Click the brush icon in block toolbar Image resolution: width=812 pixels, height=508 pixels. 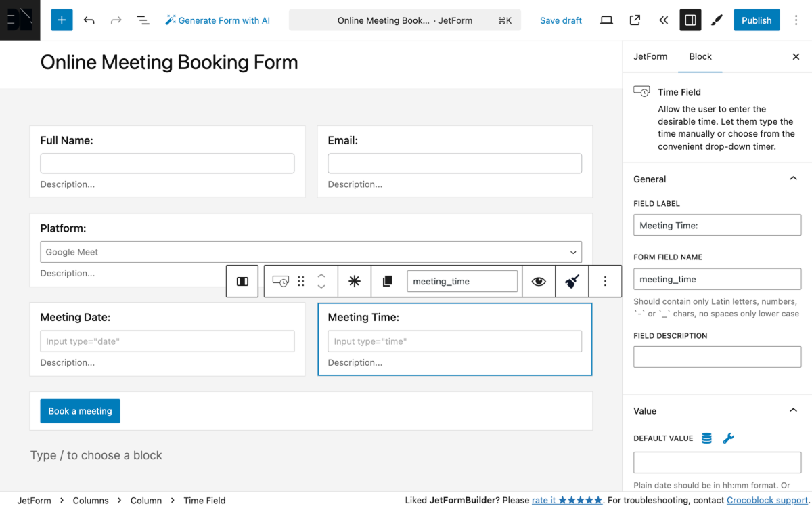572,281
